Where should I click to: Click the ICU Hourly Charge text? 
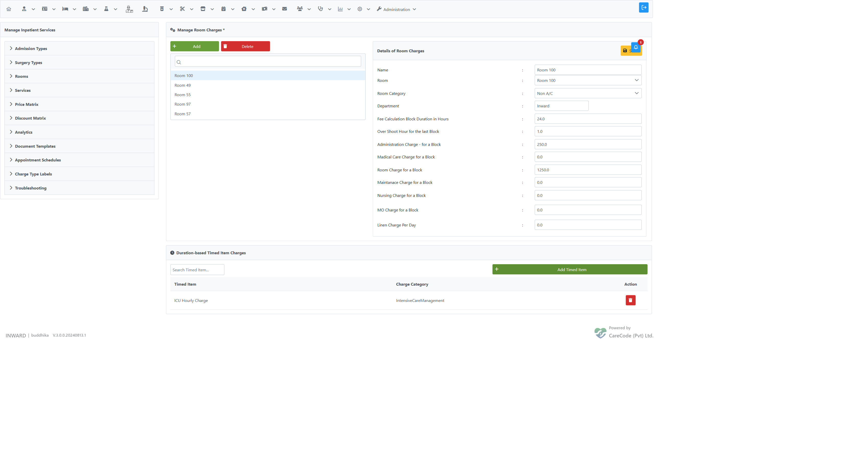191,300
